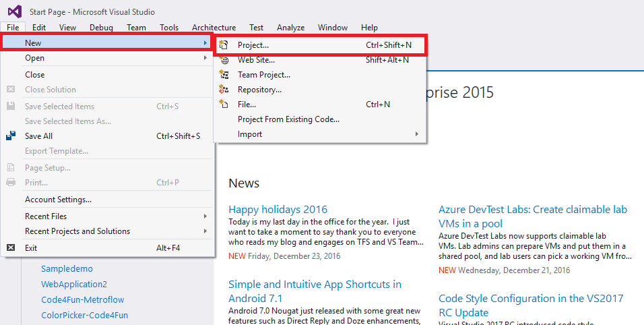Screen dimensions: 644x325
Task: Open the View menu
Action: click(x=67, y=28)
